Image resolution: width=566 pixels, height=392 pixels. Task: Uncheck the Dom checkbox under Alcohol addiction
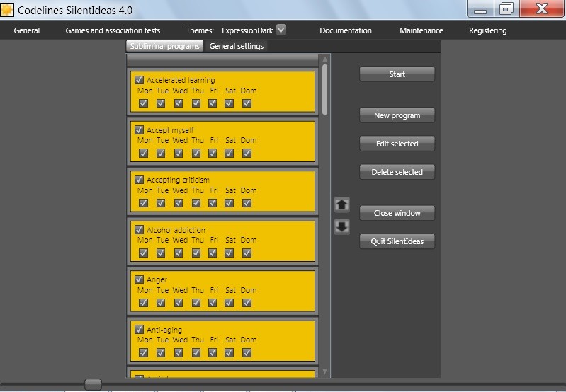coord(247,253)
